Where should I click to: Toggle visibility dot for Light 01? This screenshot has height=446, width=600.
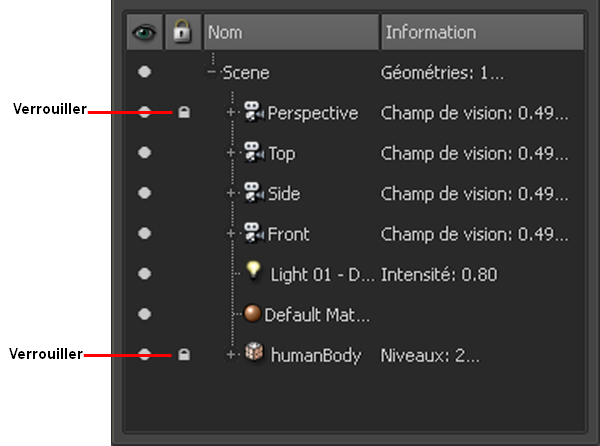coord(145,273)
